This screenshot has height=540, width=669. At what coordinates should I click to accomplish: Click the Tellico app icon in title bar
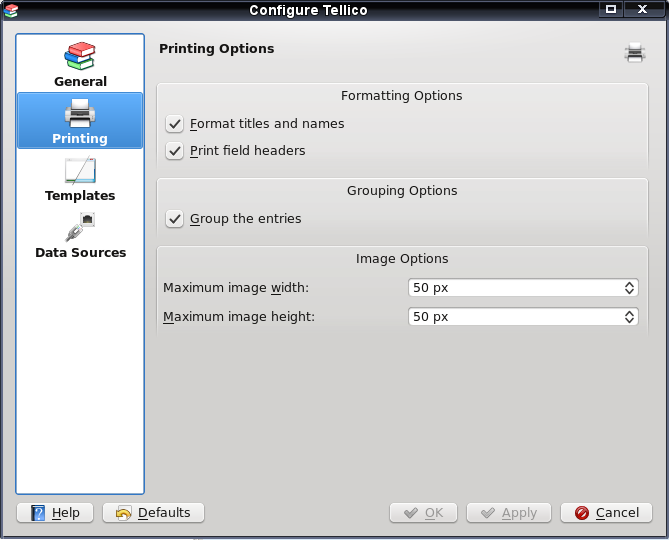click(x=11, y=10)
